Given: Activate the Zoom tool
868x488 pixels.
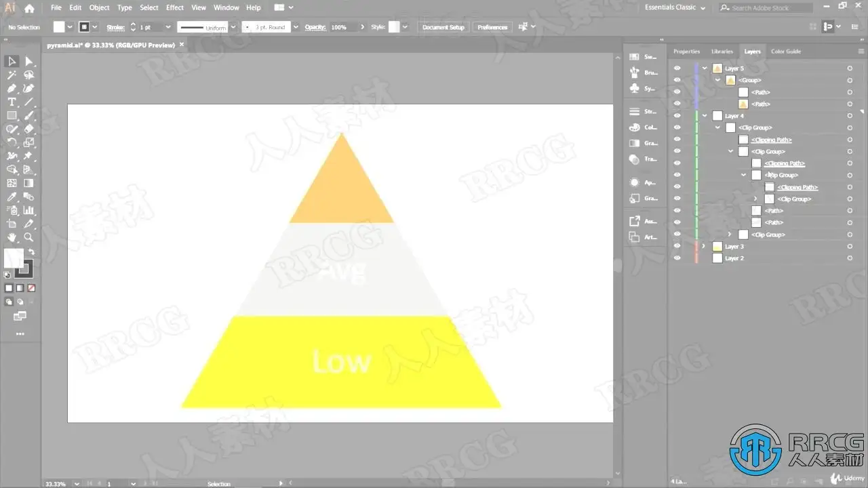Looking at the screenshot, I should [28, 237].
